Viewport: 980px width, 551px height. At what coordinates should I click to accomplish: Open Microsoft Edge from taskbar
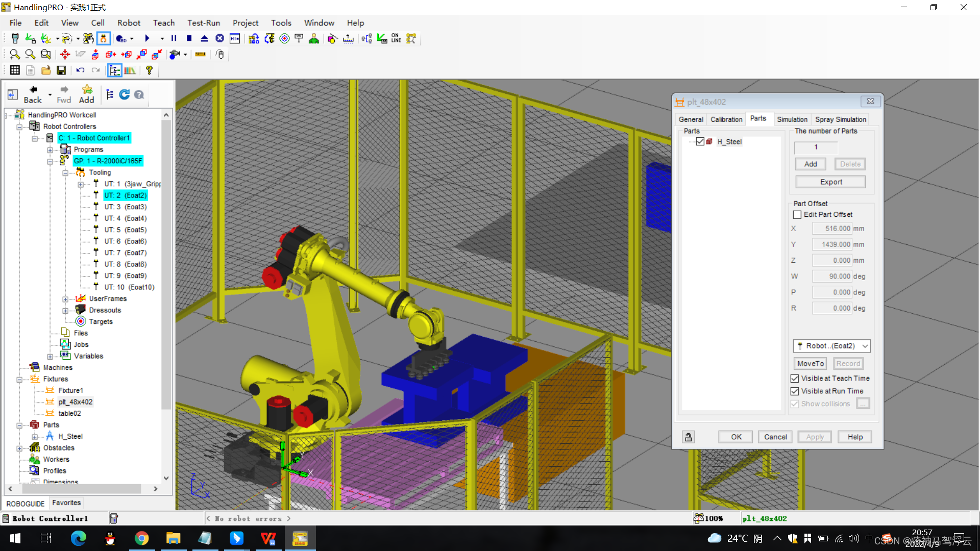[x=78, y=538]
